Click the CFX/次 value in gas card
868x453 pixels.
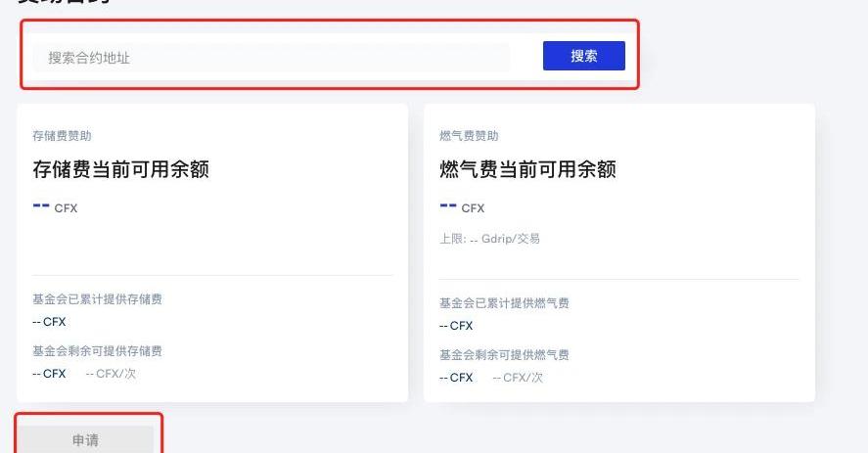tap(518, 378)
